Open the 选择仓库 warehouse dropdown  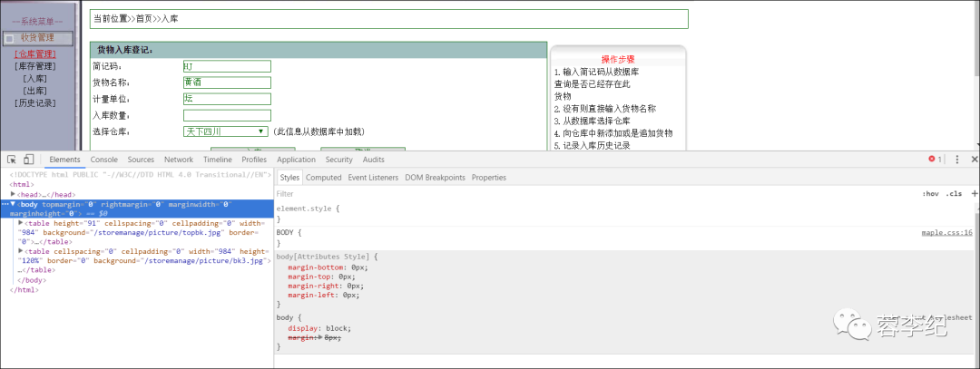(x=227, y=131)
